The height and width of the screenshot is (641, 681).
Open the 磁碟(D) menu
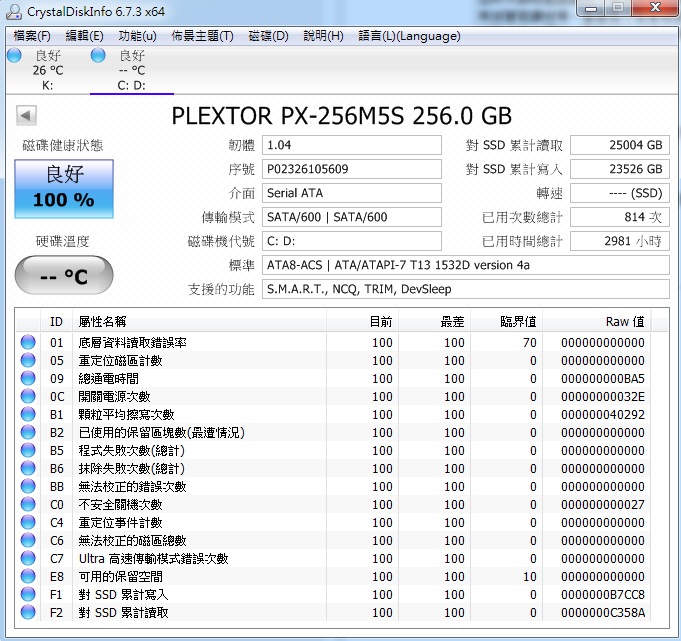pos(268,36)
